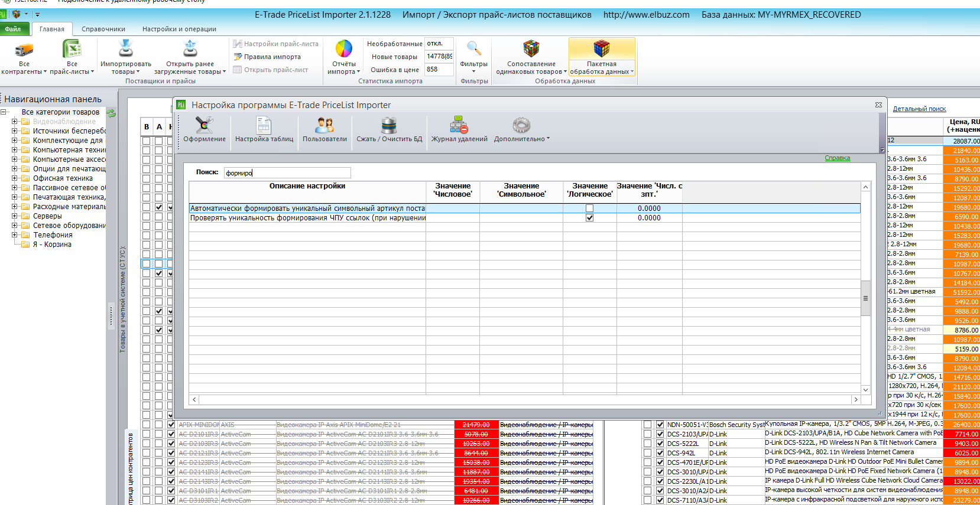Click the Необработанные value field
The image size is (980, 505).
pyautogui.click(x=439, y=44)
